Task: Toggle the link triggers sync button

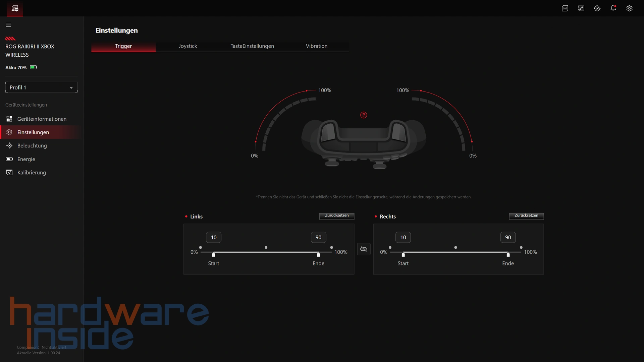Action: (364, 249)
